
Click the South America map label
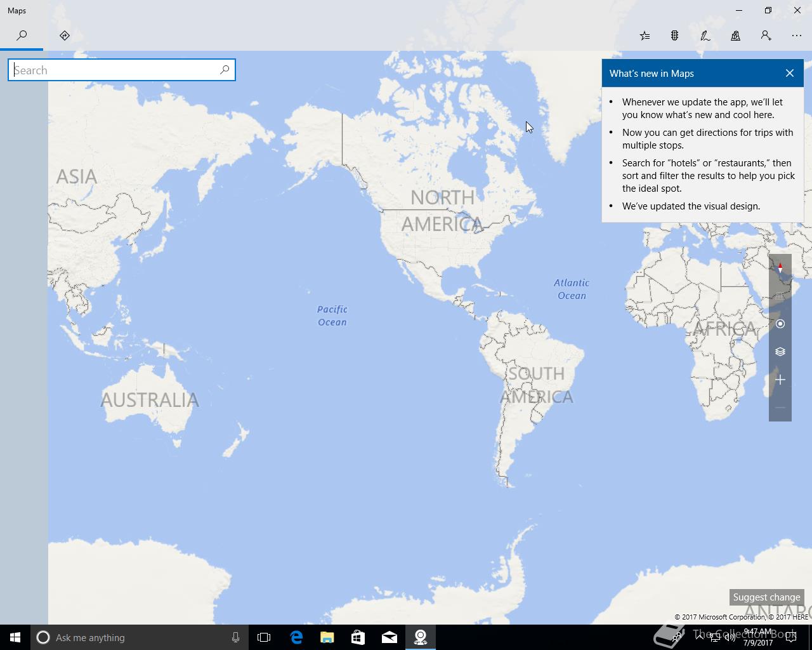pos(537,385)
